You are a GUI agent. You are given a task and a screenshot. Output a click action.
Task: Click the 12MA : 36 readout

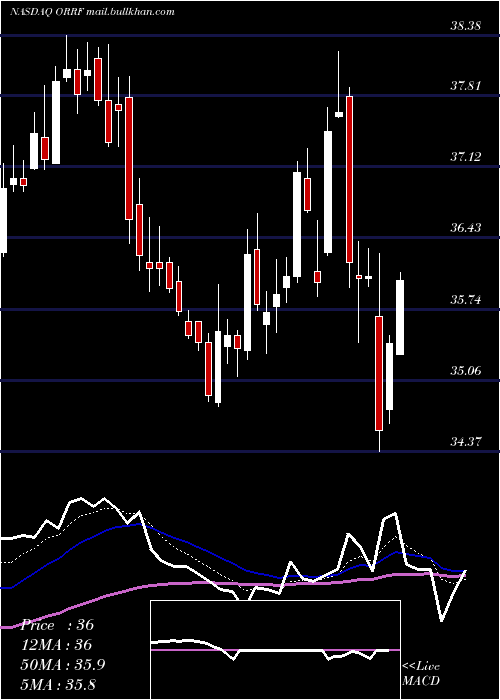[56, 644]
